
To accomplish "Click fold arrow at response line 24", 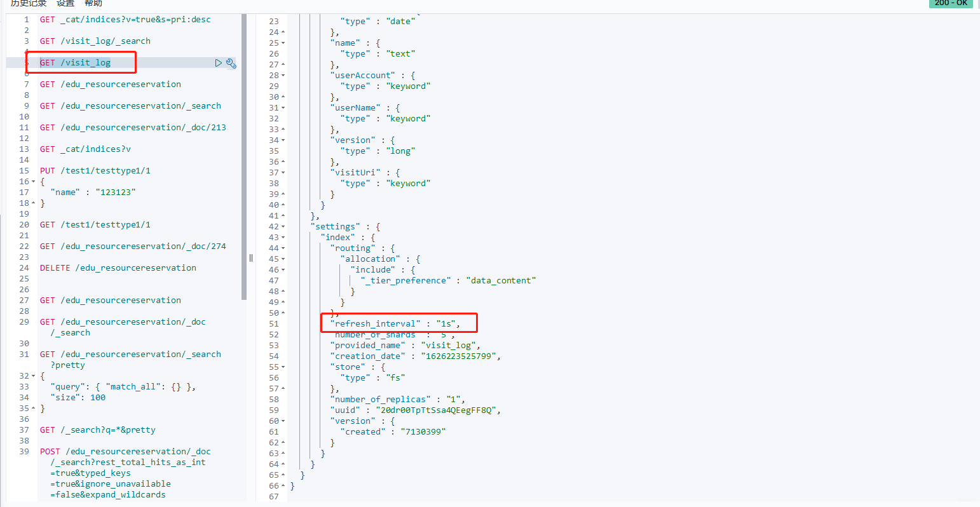I will 283,32.
